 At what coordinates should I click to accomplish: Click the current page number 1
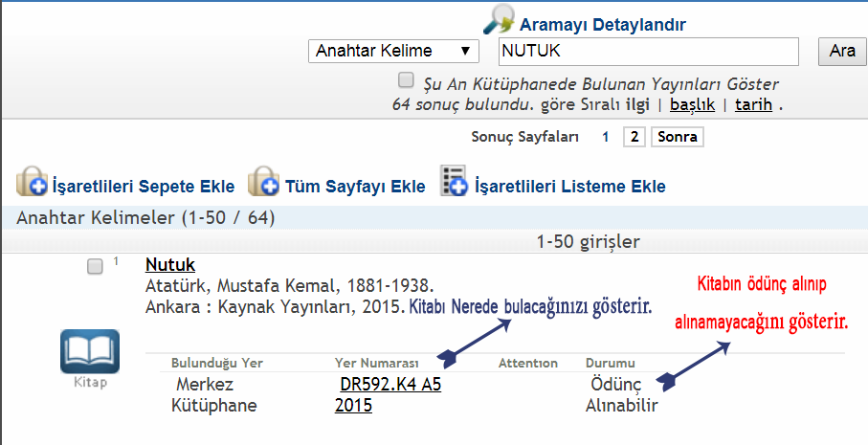(x=606, y=137)
